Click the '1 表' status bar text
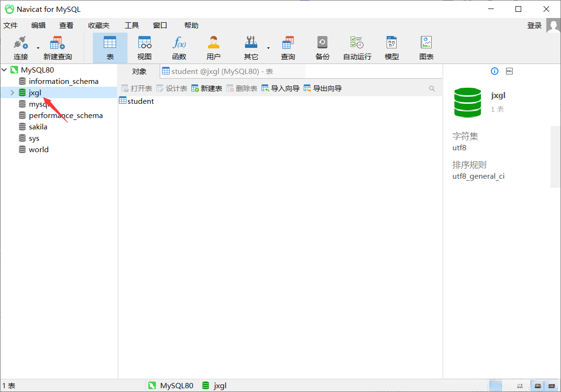Screen dimensions: 561x392 tap(9, 385)
